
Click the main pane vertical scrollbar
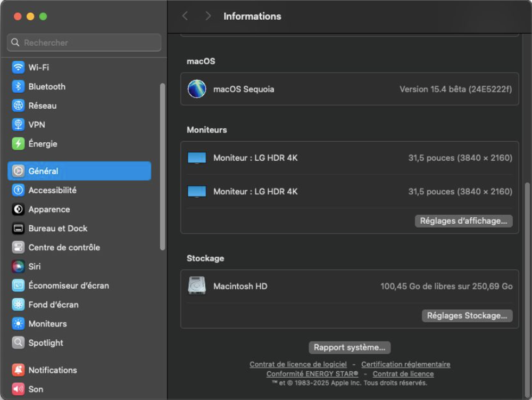(x=527, y=290)
